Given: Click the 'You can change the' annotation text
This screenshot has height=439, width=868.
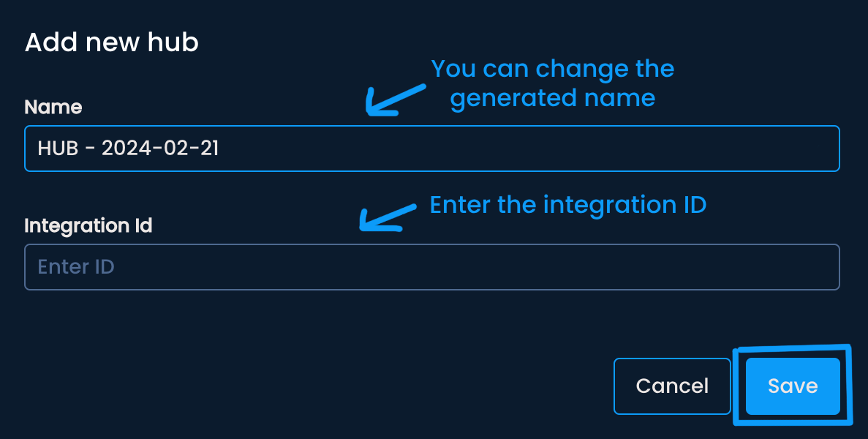Looking at the screenshot, I should tap(552, 69).
